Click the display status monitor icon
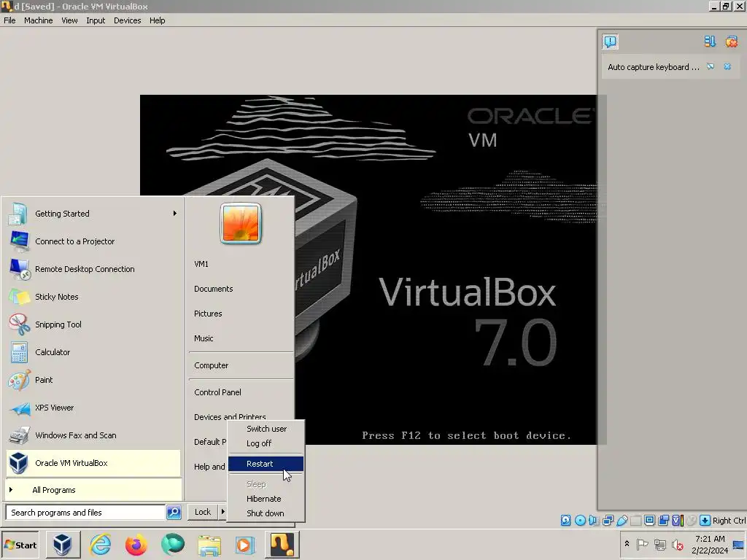747x560 pixels. click(x=649, y=521)
